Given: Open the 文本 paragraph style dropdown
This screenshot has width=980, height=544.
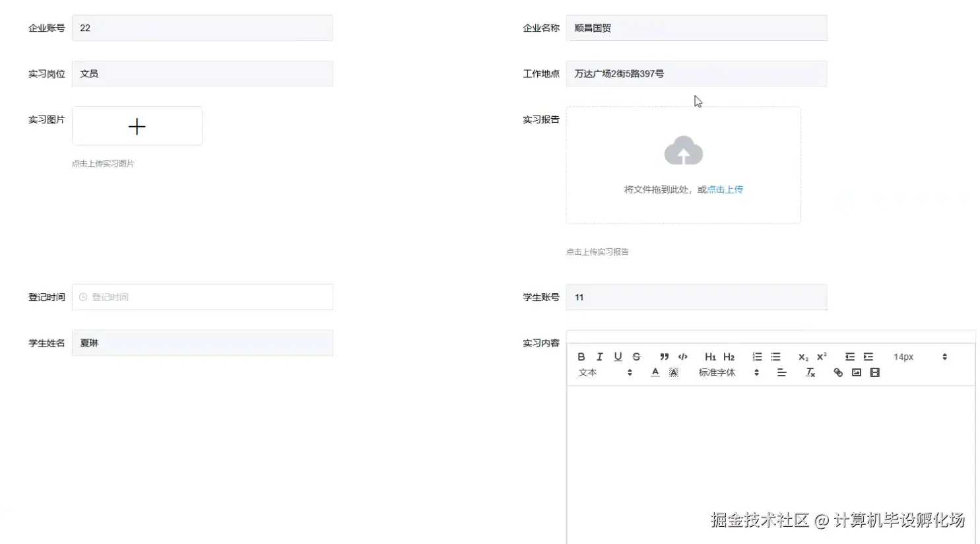Looking at the screenshot, I should (x=597, y=372).
